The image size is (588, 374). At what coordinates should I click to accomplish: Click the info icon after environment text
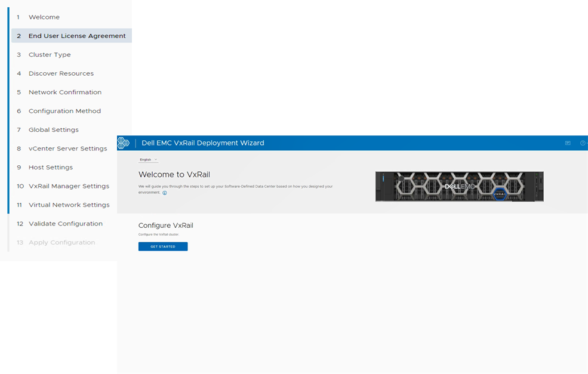point(165,193)
